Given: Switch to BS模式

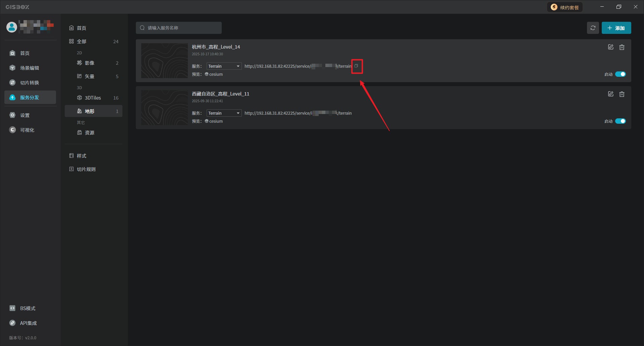Looking at the screenshot, I should (28, 308).
